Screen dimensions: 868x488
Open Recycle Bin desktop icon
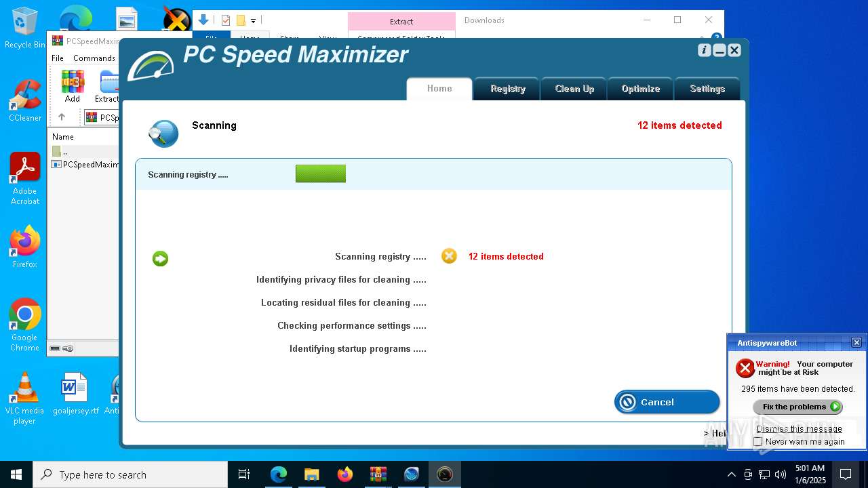point(25,28)
